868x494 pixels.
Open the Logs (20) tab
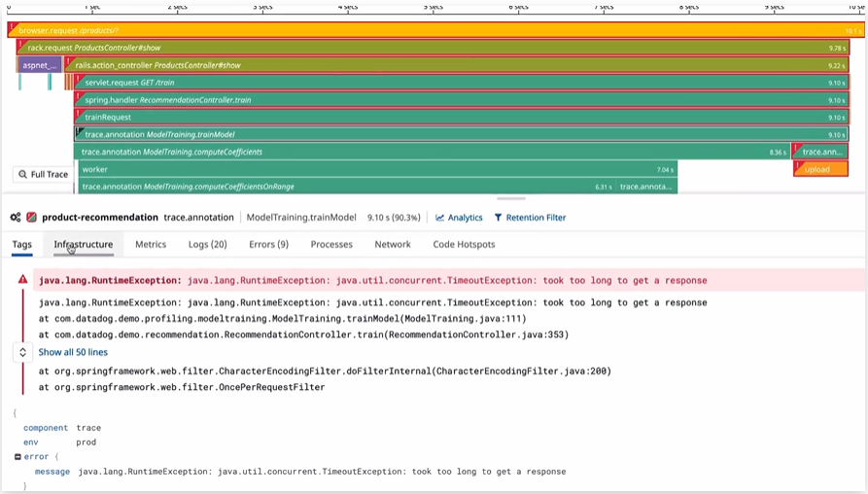(207, 244)
